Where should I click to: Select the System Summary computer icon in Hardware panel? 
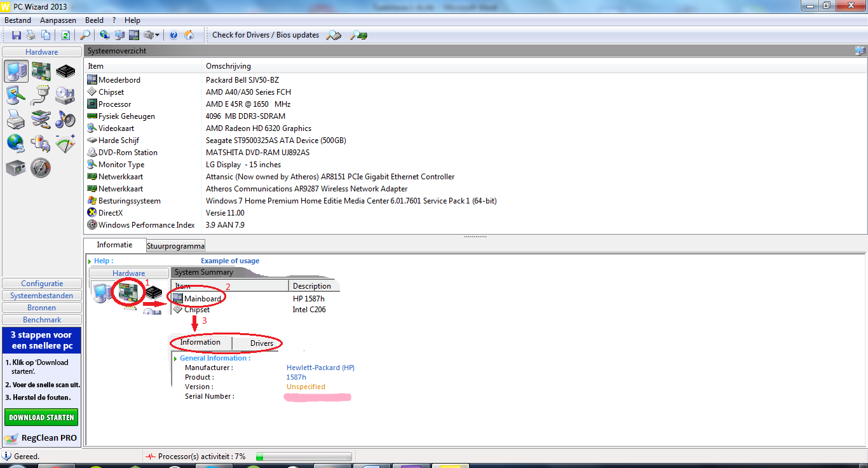[x=16, y=71]
